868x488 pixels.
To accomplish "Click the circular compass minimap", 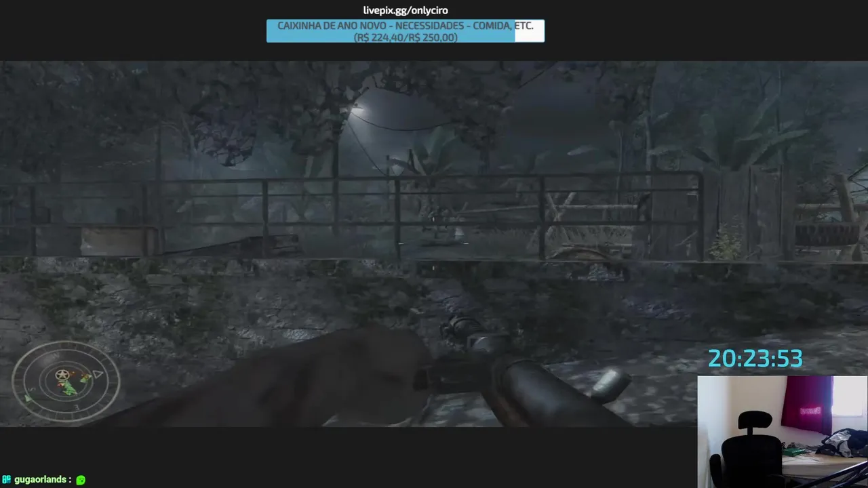I will tap(66, 380).
